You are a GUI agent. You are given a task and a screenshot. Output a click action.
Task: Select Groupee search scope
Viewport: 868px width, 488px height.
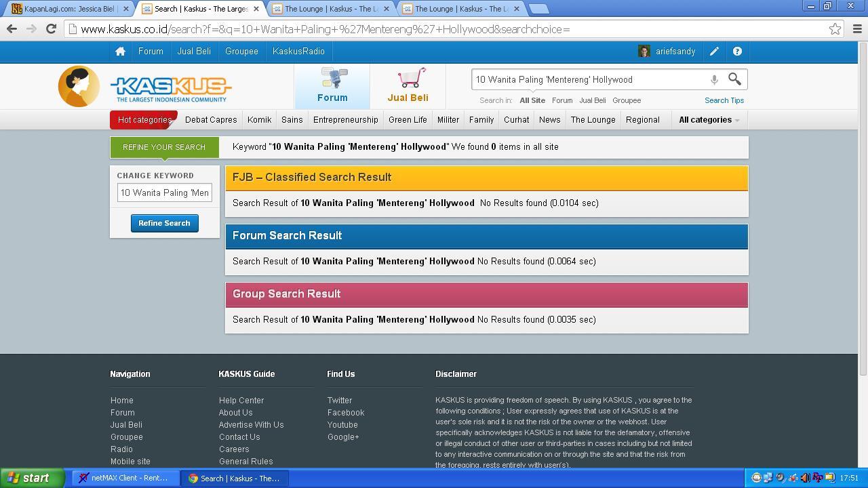pos(627,100)
